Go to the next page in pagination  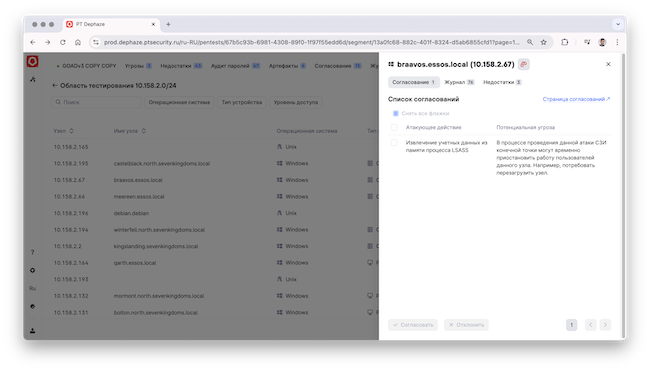(x=605, y=325)
